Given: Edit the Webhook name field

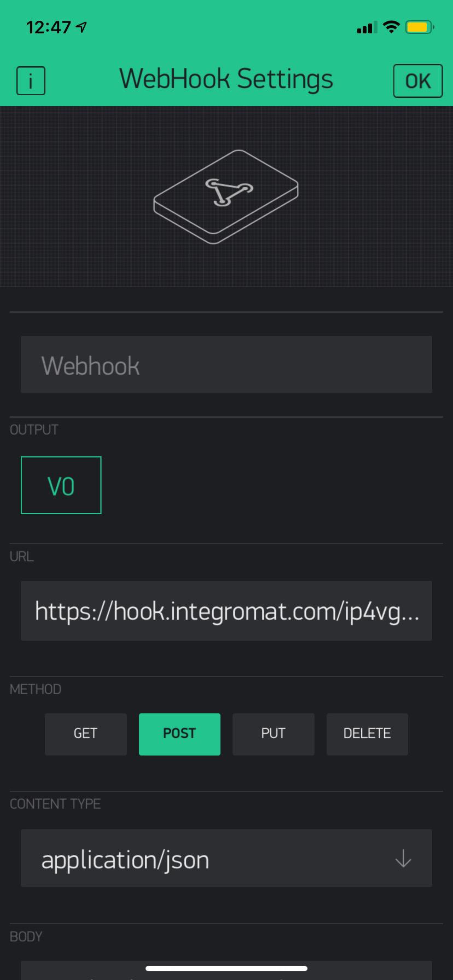Looking at the screenshot, I should 226,364.
